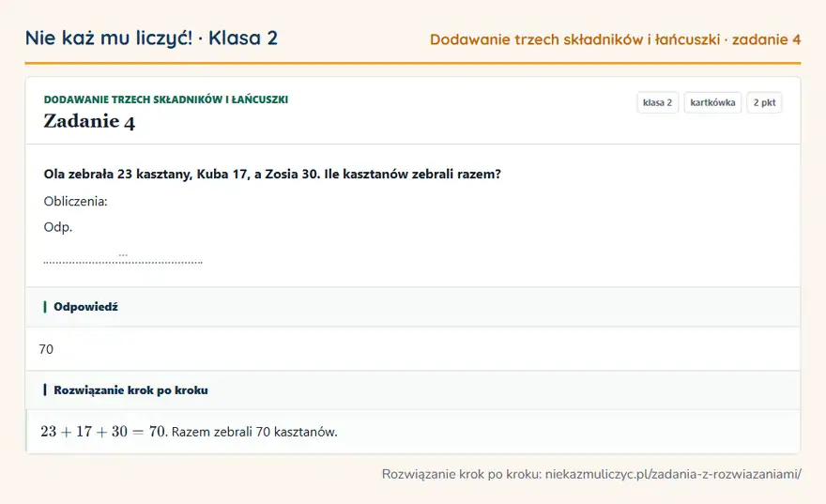Open the niekazmuliczyc.pl/zadania-z-rozwiazaniami/ link
Image resolution: width=826 pixels, height=504 pixels.
coord(673,474)
